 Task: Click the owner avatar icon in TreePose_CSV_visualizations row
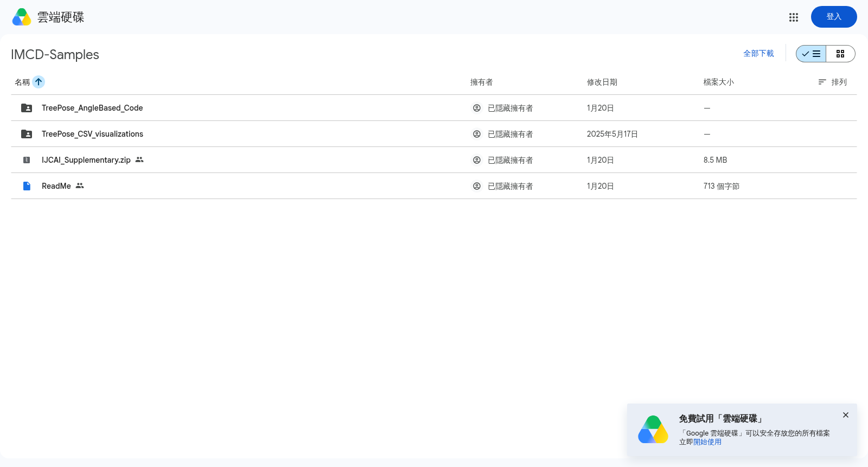click(477, 134)
